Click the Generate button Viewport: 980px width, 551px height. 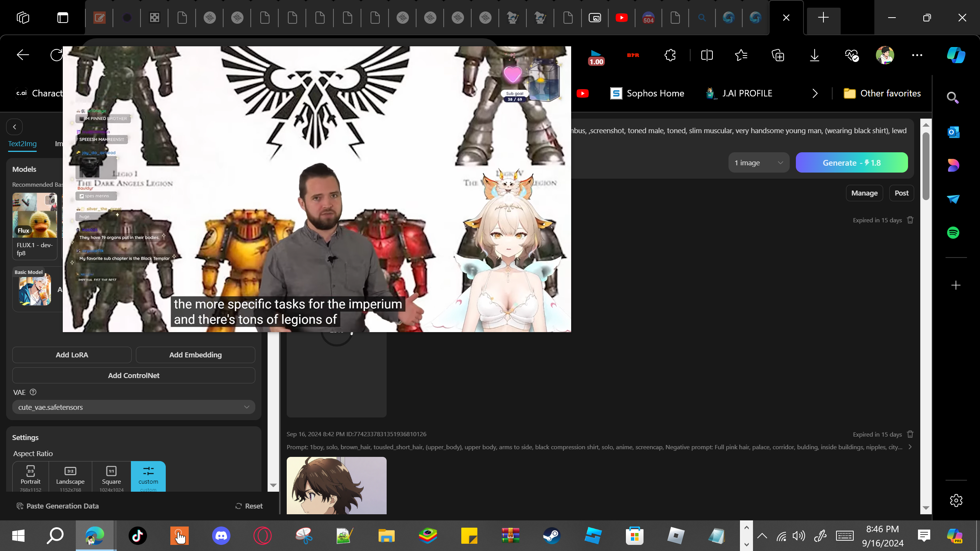pos(852,163)
